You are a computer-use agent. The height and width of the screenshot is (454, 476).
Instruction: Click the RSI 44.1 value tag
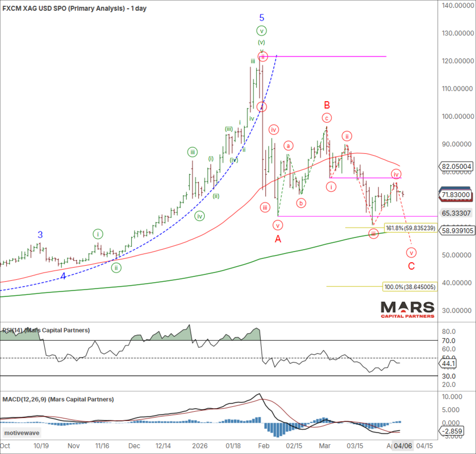pyautogui.click(x=448, y=363)
